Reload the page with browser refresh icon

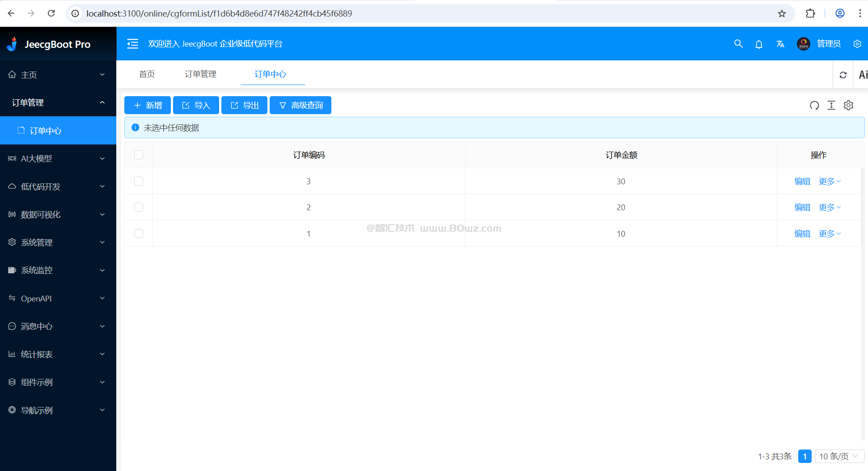click(x=51, y=13)
